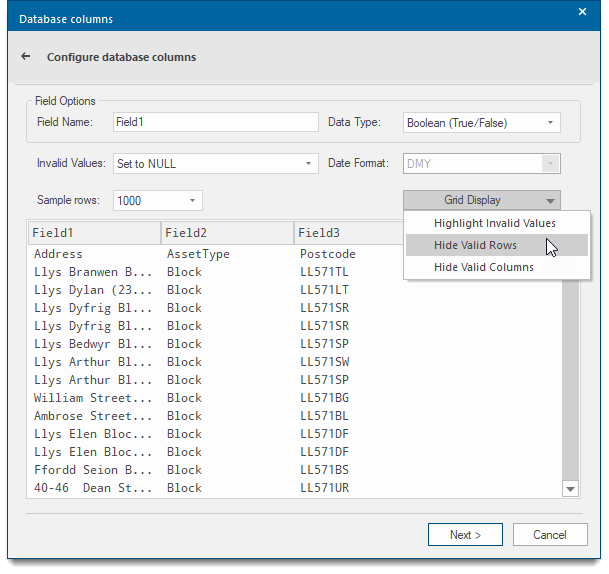Select row 'Llys Dylan (23...'
Viewport: 609px width, 574px height.
click(92, 290)
